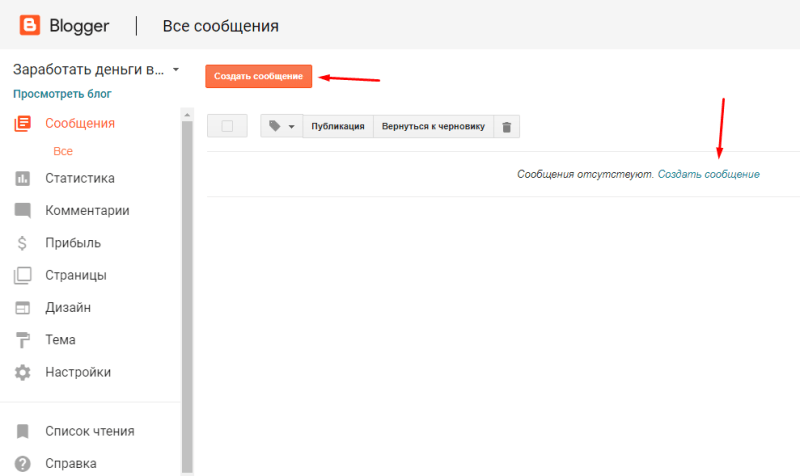Open Комментарии in sidebar
The height and width of the screenshot is (476, 800).
87,211
